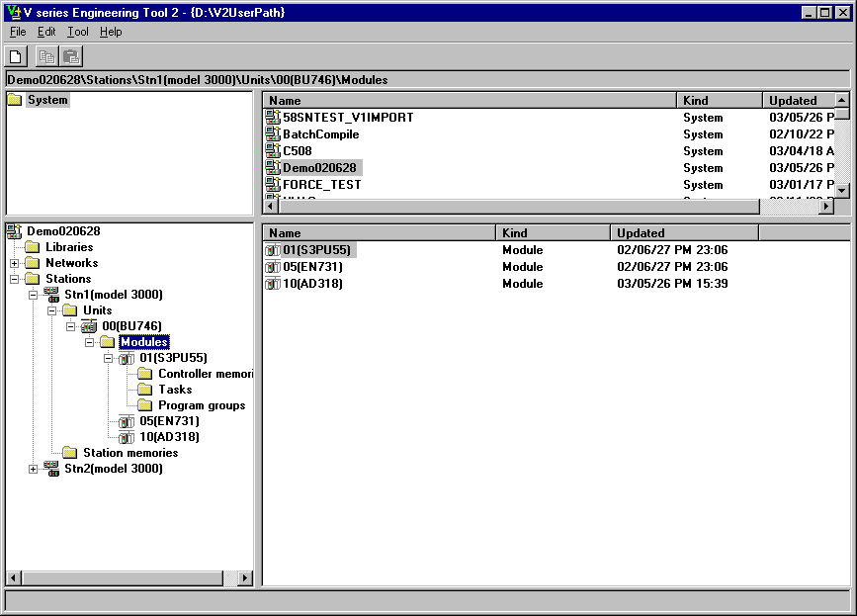
Task: Sort module list by Updated column header
Action: coord(683,233)
